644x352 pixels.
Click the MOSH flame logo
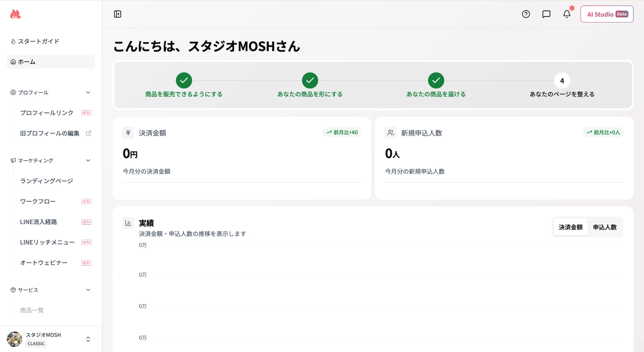[x=15, y=14]
